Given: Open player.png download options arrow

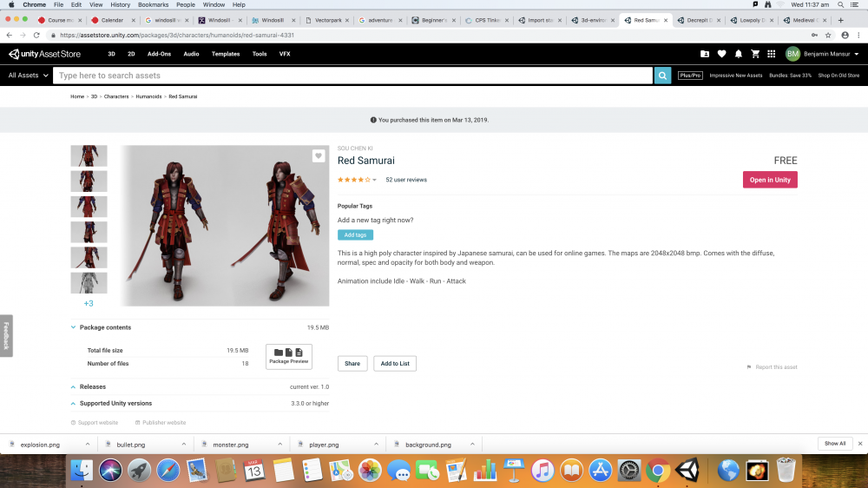Looking at the screenshot, I should click(x=377, y=445).
